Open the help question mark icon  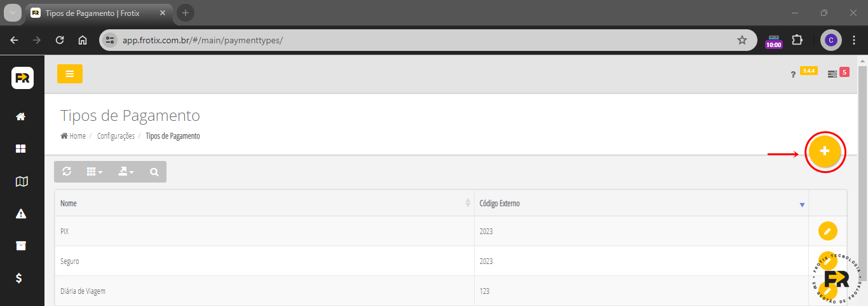[x=793, y=75]
